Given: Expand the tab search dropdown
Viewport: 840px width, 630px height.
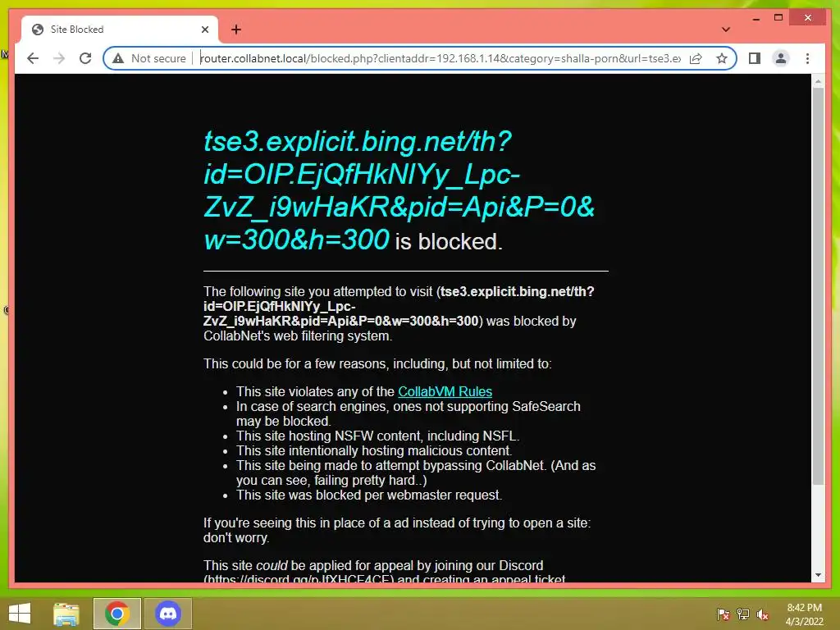Looking at the screenshot, I should 726,30.
